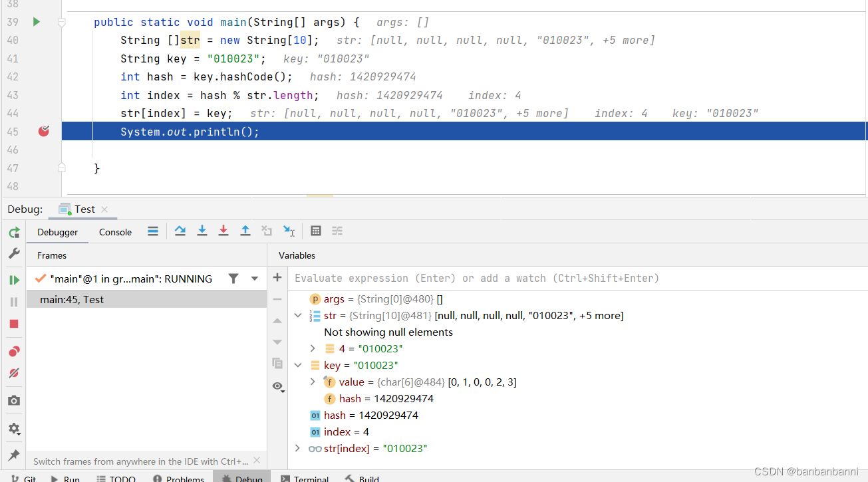Toggle Mute Breakpoints
868x482 pixels.
[x=14, y=373]
